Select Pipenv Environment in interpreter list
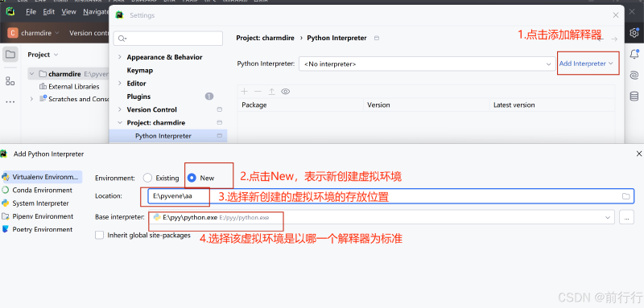The width and height of the screenshot is (644, 308). (x=42, y=216)
